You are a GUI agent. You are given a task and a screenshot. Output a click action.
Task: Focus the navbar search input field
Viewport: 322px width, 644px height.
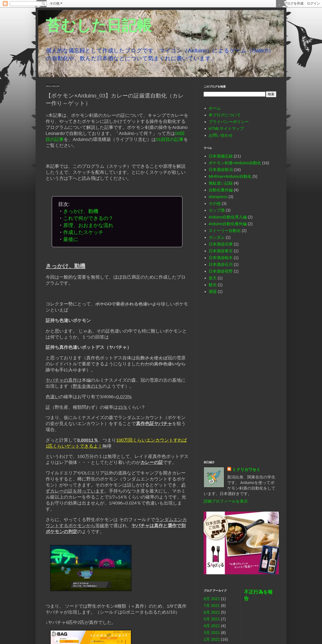(26, 4)
